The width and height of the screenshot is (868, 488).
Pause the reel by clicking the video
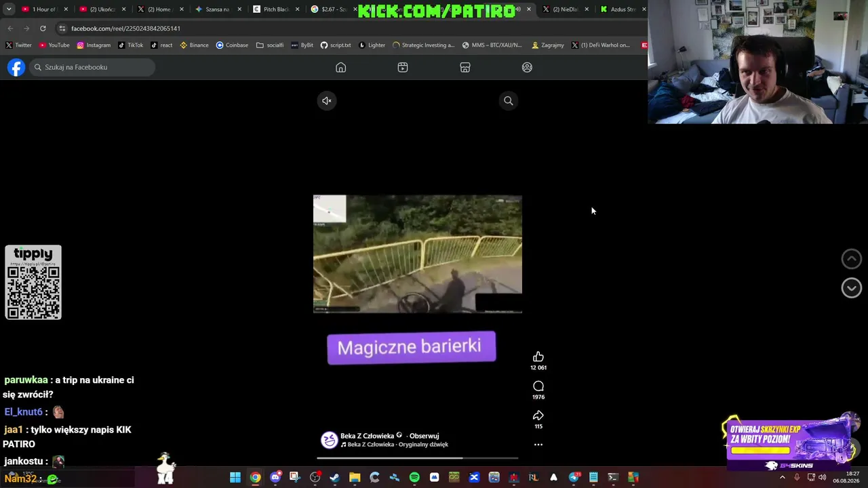418,254
